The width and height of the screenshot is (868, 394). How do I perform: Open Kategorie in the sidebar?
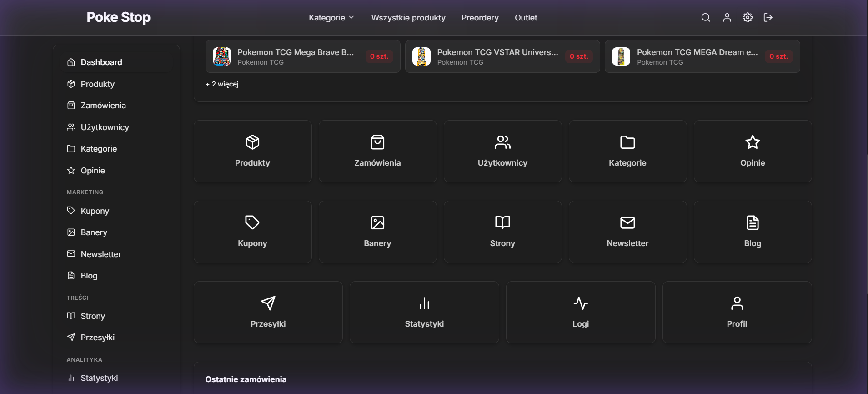(116, 149)
